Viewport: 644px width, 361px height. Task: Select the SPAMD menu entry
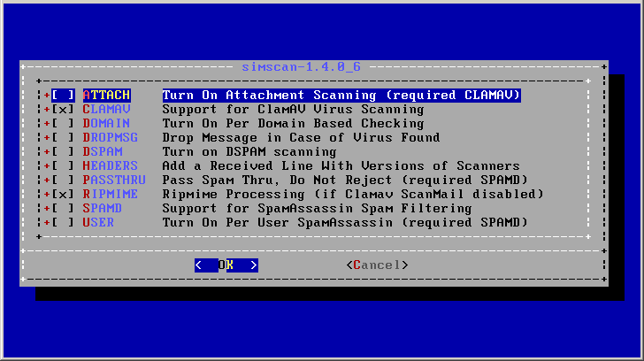click(x=103, y=209)
